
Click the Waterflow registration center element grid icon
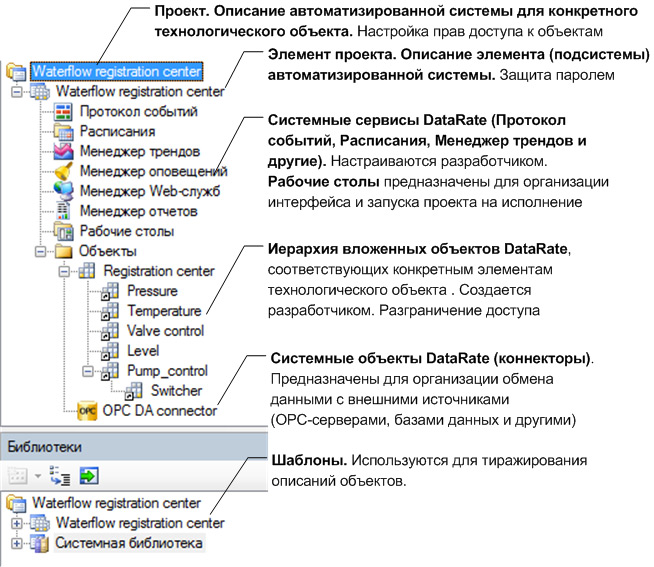(40, 91)
